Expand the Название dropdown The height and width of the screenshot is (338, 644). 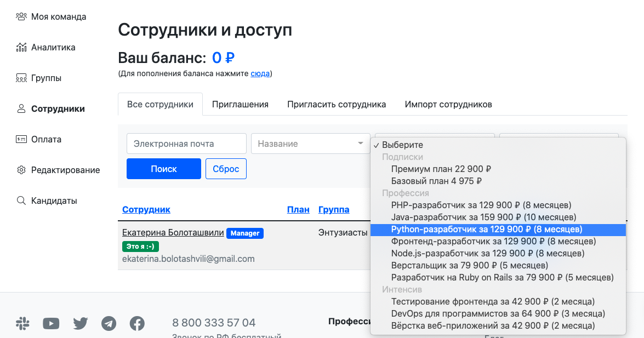tap(310, 144)
